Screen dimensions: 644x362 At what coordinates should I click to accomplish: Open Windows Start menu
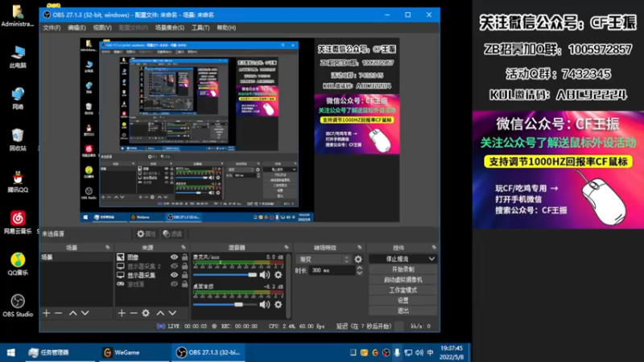pyautogui.click(x=11, y=352)
